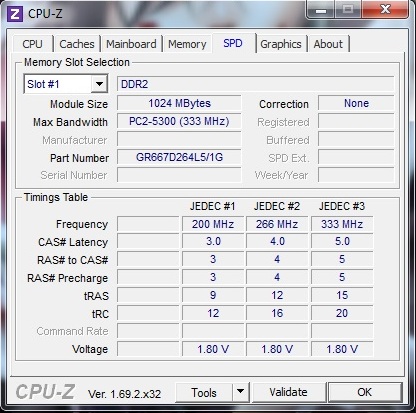Open the Tools dropdown arrow
The height and width of the screenshot is (413, 416).
(240, 392)
